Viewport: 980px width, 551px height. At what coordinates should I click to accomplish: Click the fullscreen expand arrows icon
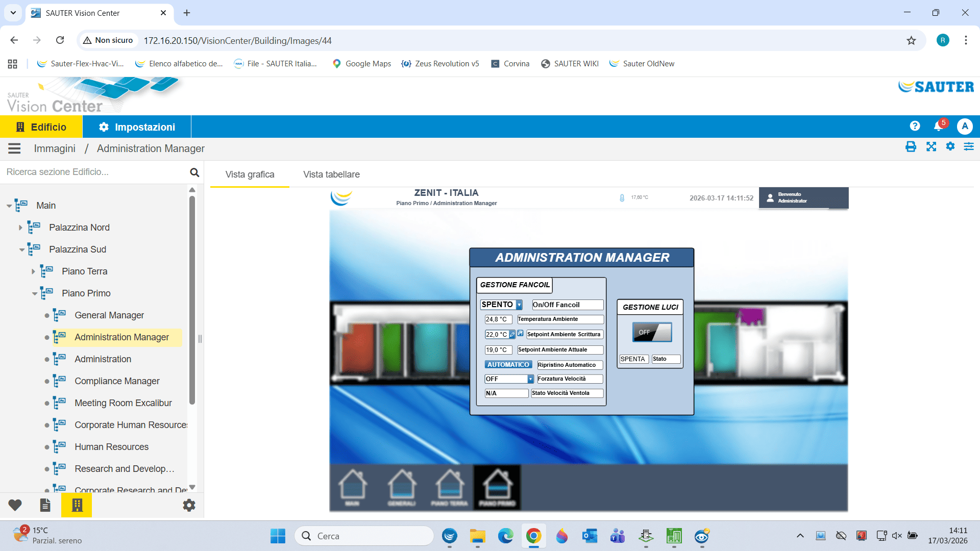pos(931,147)
